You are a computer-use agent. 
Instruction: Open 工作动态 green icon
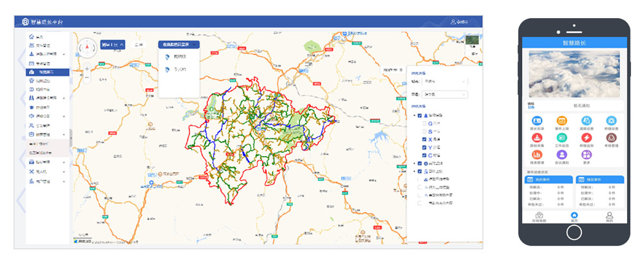(561, 139)
